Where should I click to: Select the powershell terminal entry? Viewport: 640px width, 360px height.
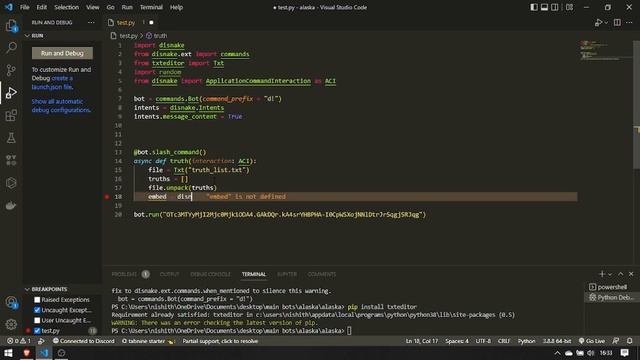[611, 287]
